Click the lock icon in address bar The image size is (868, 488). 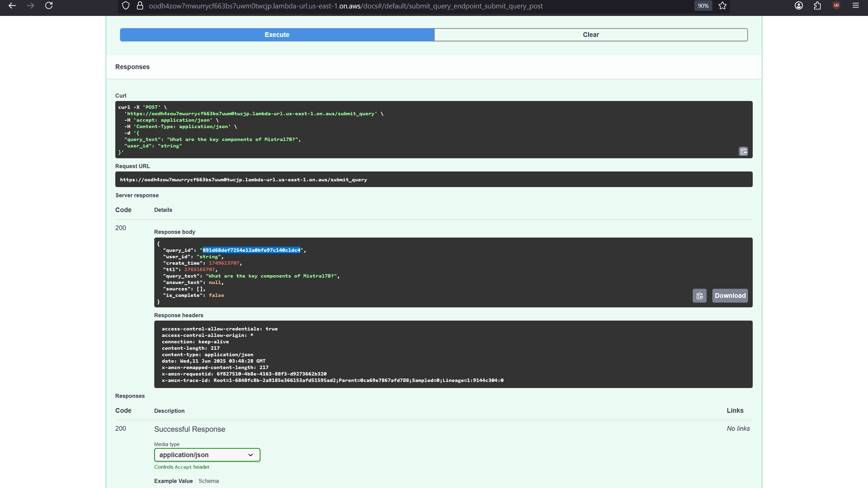(x=140, y=6)
